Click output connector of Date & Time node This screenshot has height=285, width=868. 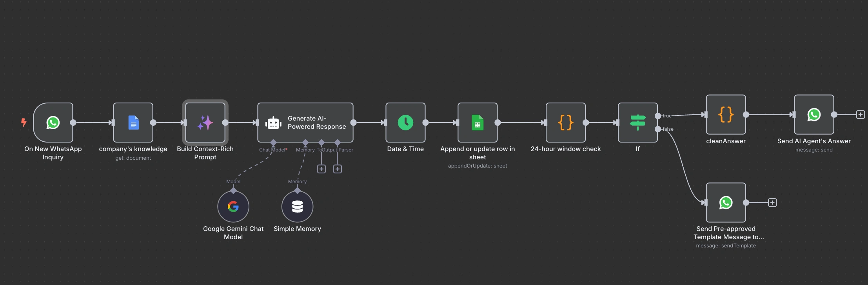[x=425, y=123]
